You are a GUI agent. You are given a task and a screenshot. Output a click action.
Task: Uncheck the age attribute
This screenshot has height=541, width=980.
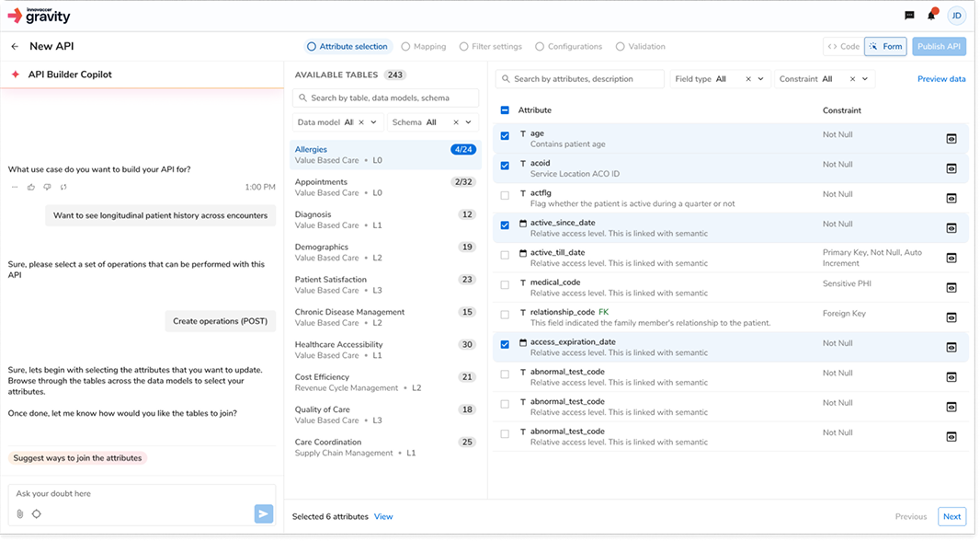point(505,136)
